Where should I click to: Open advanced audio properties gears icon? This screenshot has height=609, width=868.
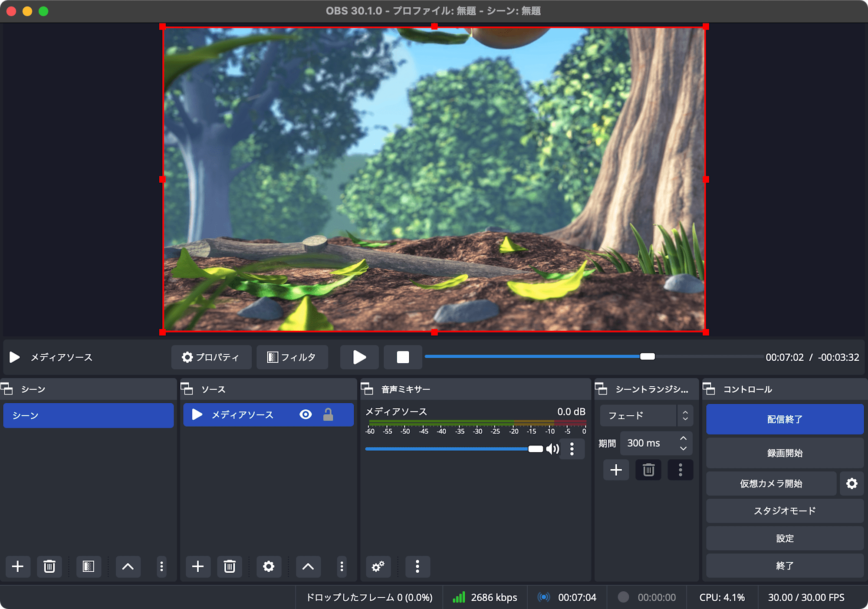[x=378, y=566]
